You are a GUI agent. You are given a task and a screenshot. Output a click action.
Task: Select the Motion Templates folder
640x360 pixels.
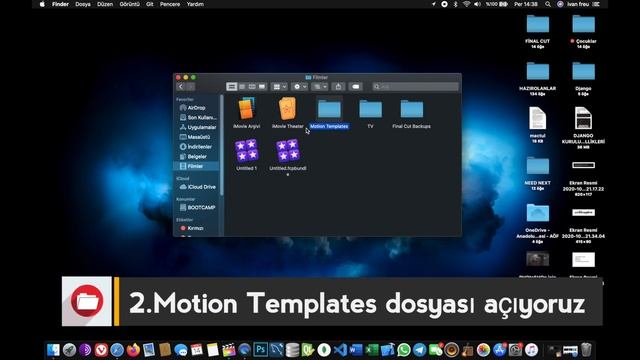coord(329,109)
